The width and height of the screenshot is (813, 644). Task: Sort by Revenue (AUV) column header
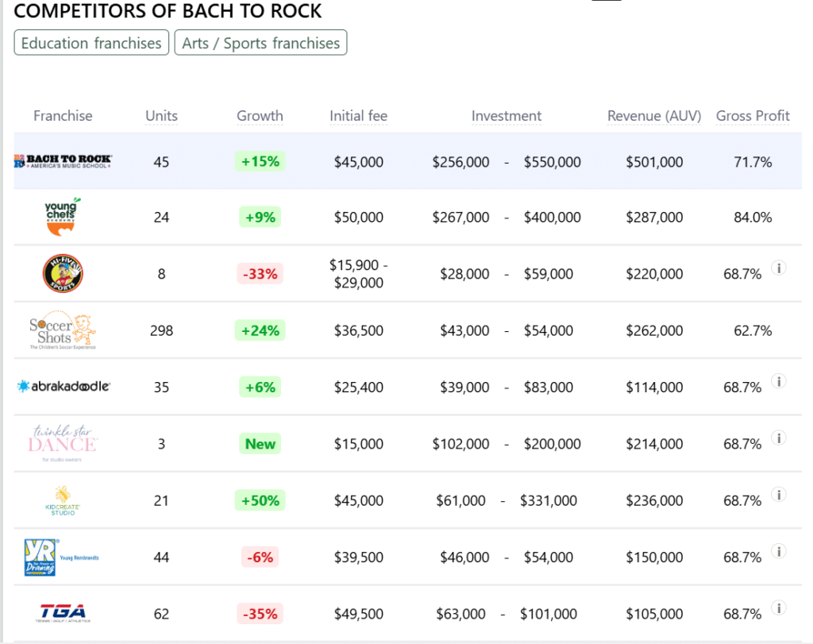(x=654, y=116)
